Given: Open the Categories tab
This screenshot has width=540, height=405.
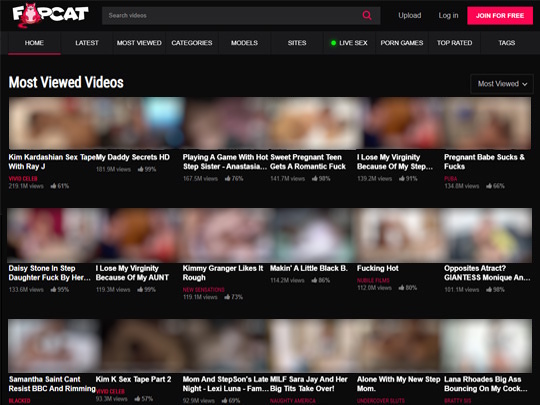Looking at the screenshot, I should 192,43.
